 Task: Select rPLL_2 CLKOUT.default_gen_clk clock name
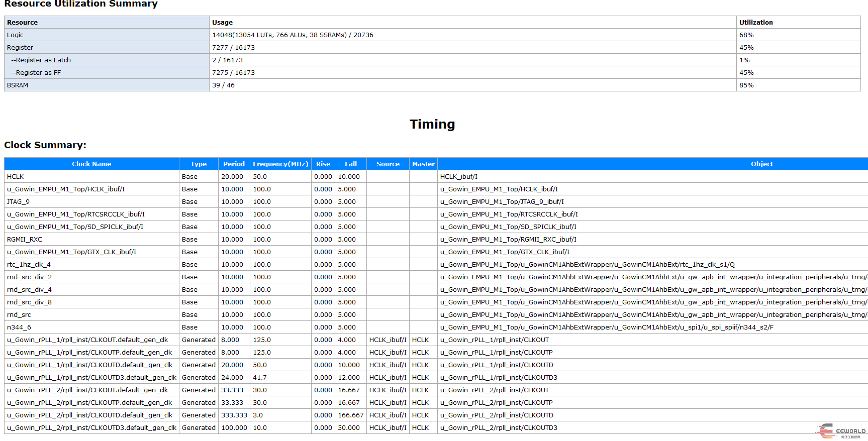pos(91,390)
